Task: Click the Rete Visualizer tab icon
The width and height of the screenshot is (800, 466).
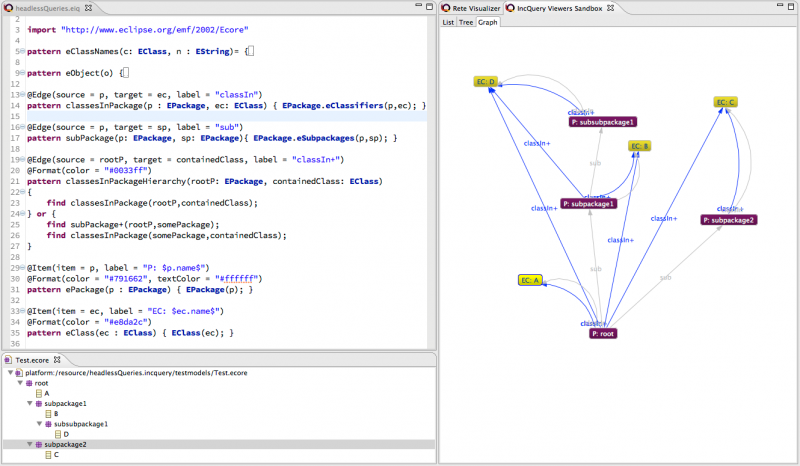Action: click(446, 8)
